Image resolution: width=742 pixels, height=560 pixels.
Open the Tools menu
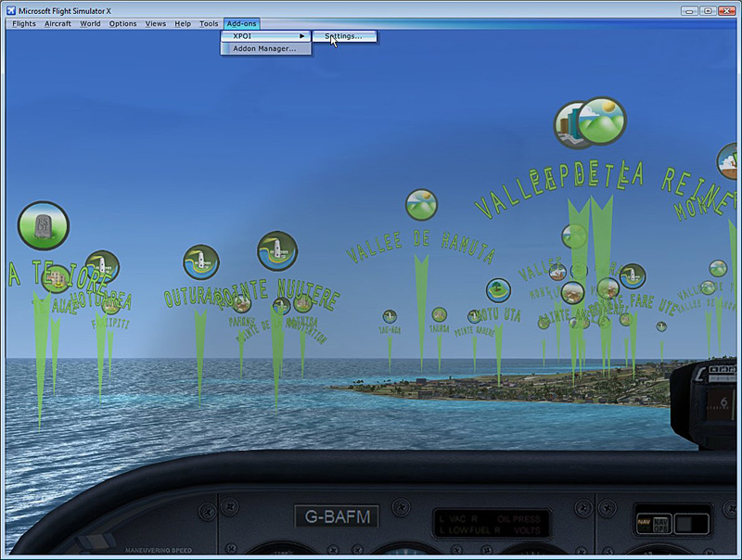point(209,23)
